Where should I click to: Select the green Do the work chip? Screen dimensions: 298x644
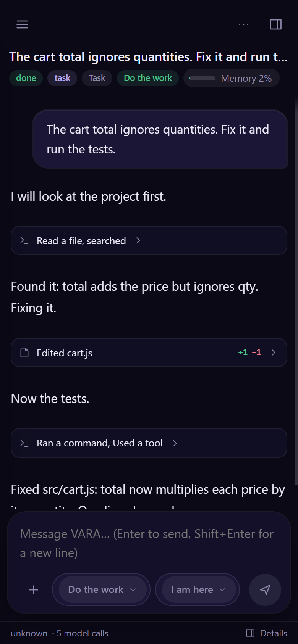[x=148, y=78]
